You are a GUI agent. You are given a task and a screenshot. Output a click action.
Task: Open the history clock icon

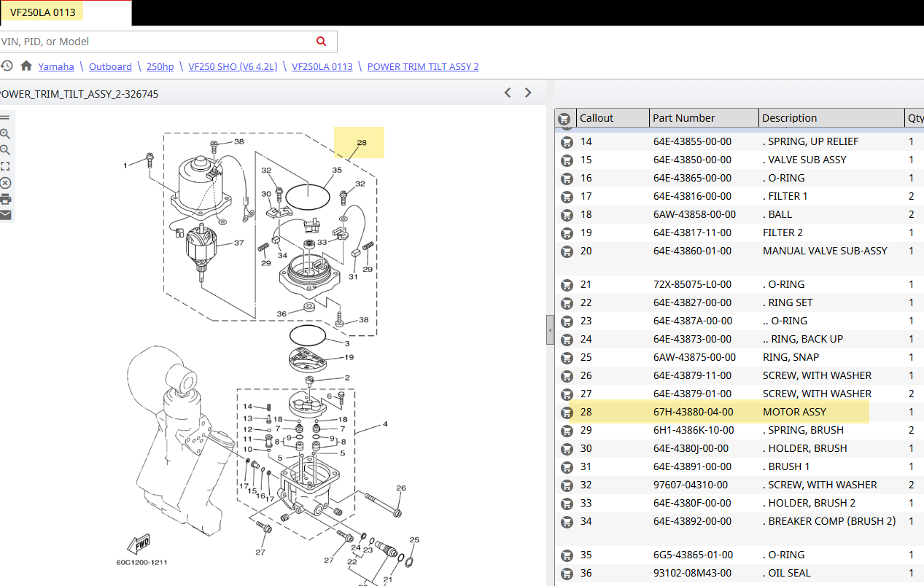(7, 66)
